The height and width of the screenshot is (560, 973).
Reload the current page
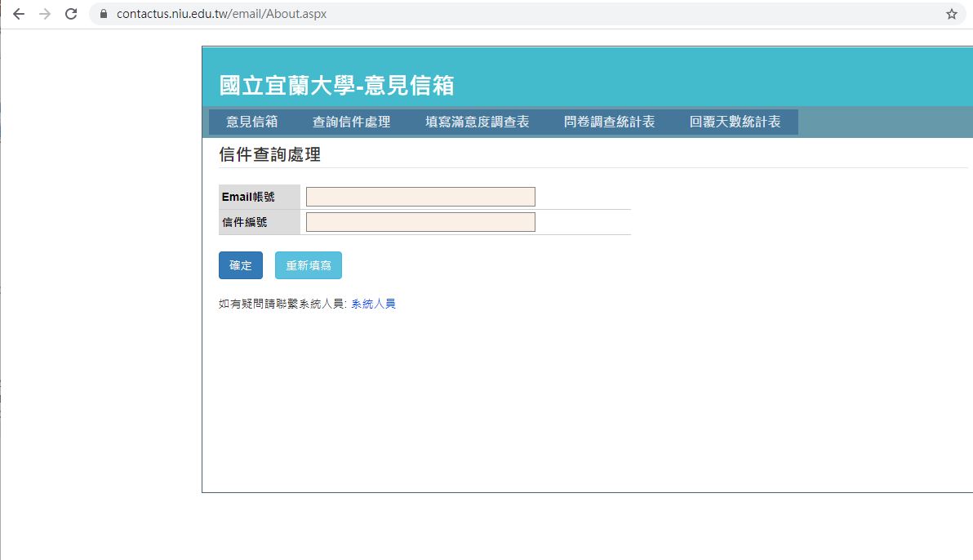[71, 14]
